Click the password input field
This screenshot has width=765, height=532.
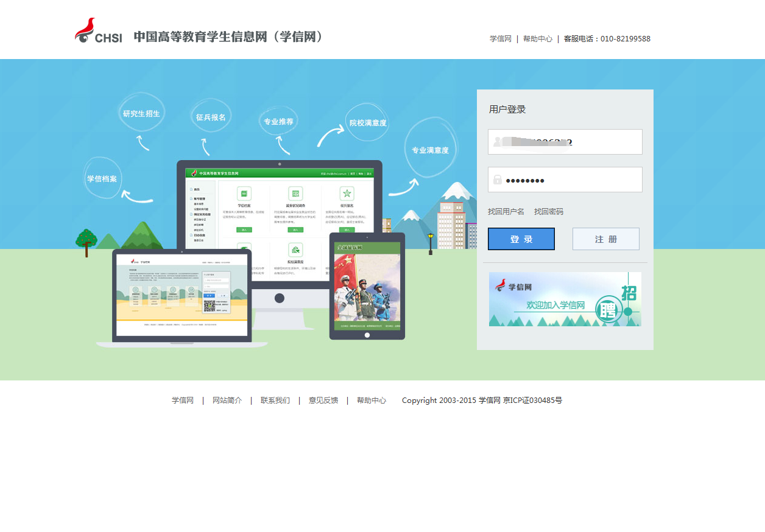565,180
